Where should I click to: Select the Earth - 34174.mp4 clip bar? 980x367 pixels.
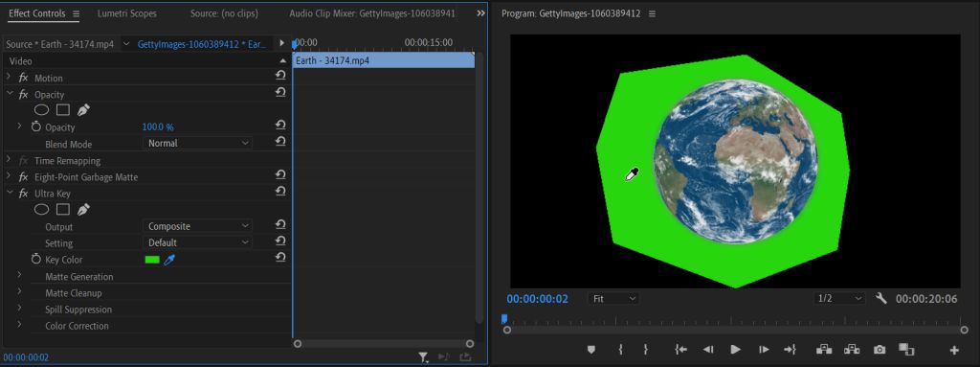384,60
